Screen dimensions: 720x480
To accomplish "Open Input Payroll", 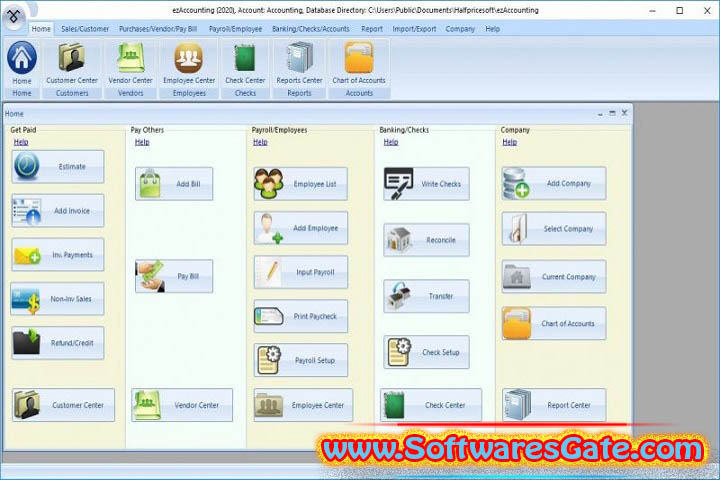I will click(301, 272).
